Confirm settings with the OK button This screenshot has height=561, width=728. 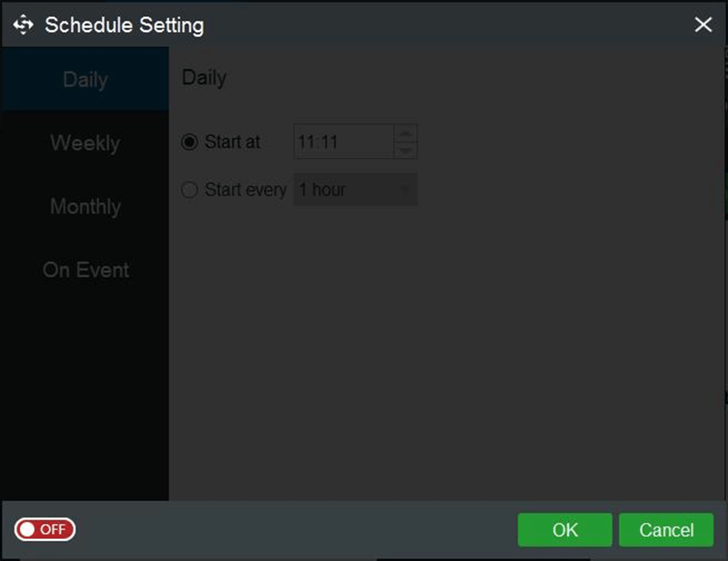pos(565,530)
